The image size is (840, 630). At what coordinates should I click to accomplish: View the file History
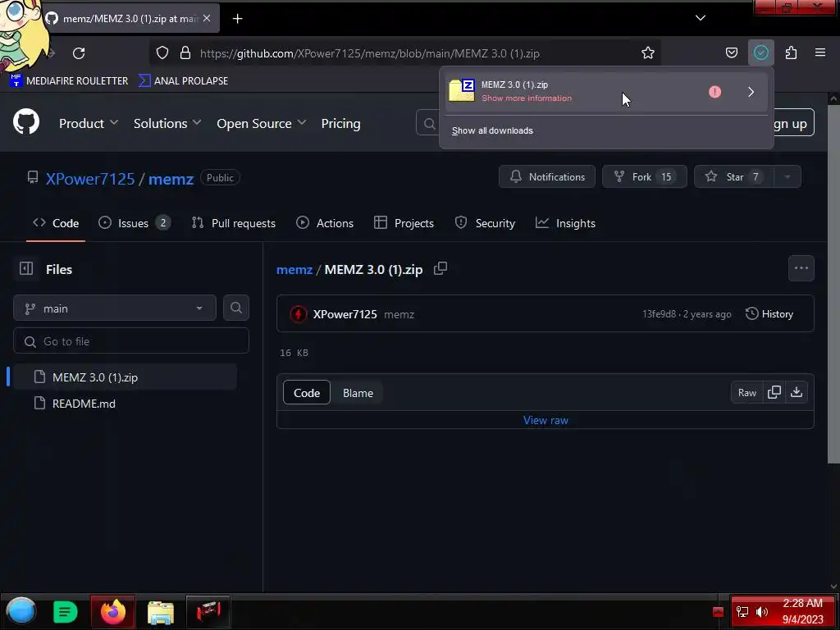click(x=769, y=314)
